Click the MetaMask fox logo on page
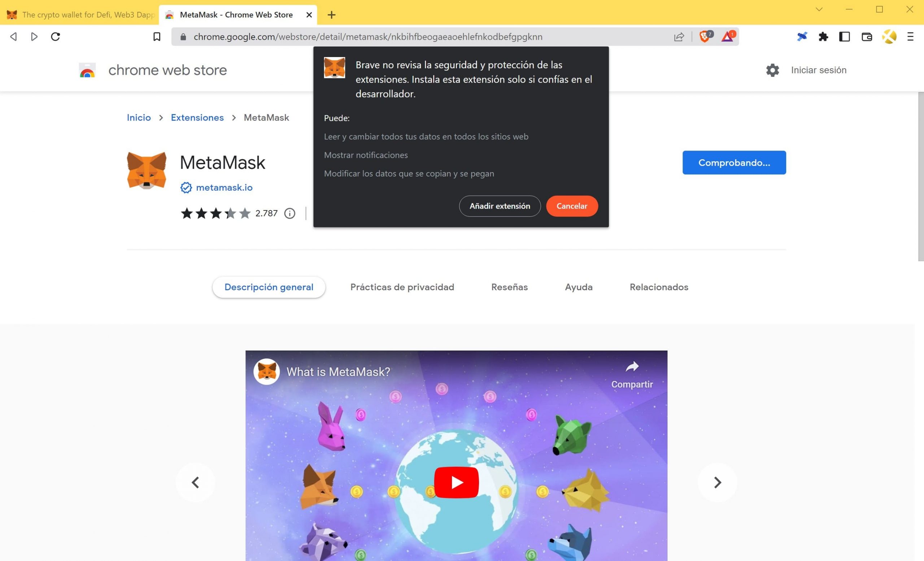The image size is (924, 561). pos(147,170)
